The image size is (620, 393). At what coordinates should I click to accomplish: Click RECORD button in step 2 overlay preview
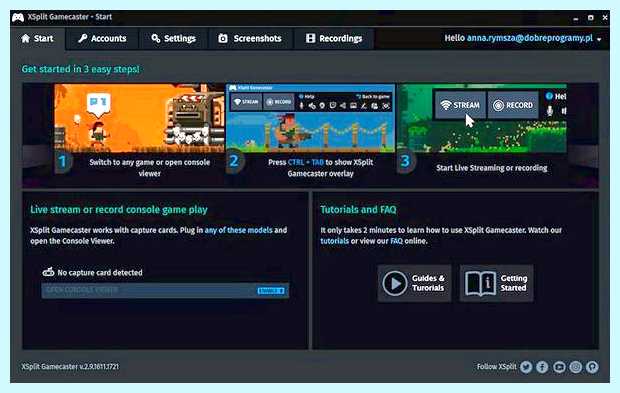(279, 102)
